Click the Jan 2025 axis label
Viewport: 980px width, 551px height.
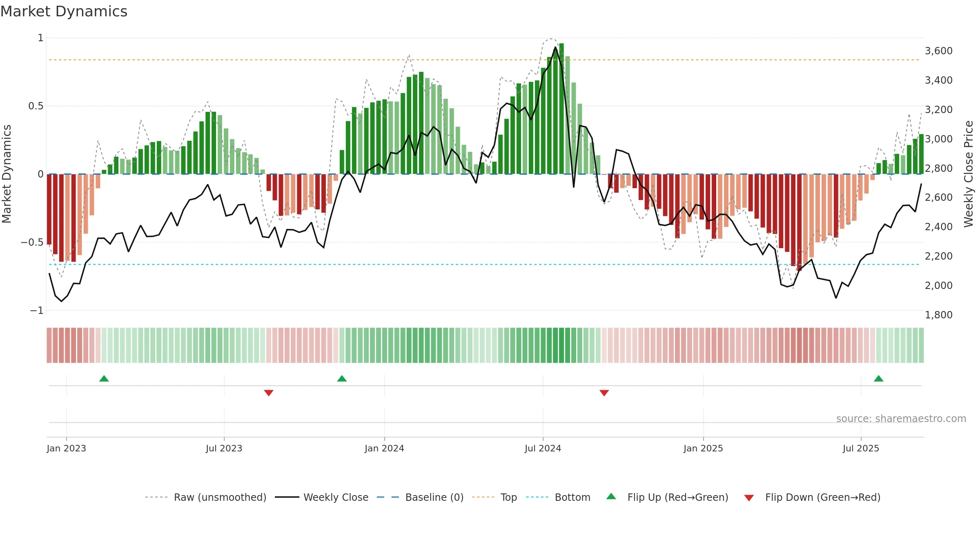coord(704,448)
